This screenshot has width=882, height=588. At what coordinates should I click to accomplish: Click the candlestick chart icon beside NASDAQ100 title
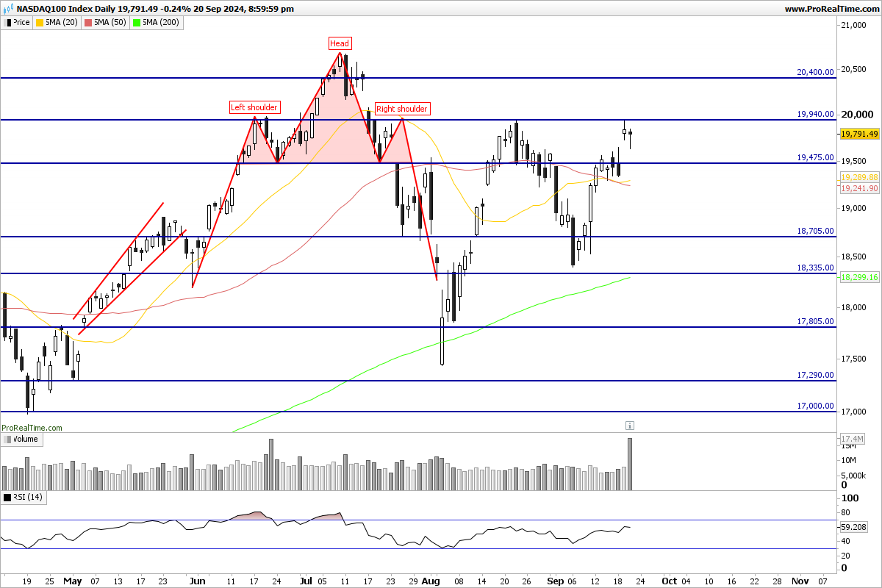9,9
